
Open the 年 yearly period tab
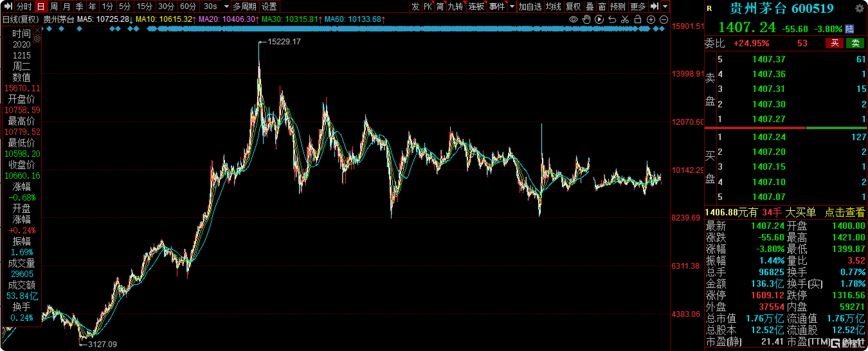click(92, 6)
